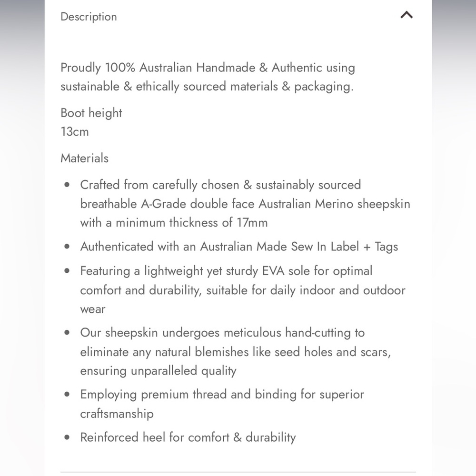Collapse the Description section with the chevron
The image size is (476, 476).
pos(407,15)
